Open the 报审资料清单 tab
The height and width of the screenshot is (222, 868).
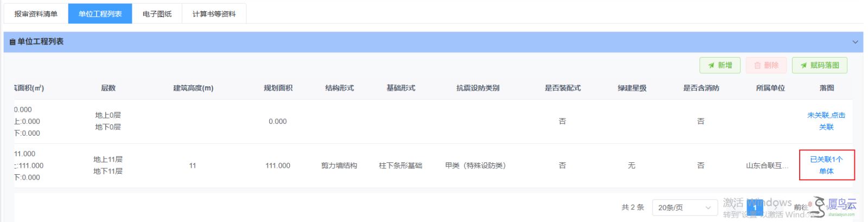[x=36, y=14]
